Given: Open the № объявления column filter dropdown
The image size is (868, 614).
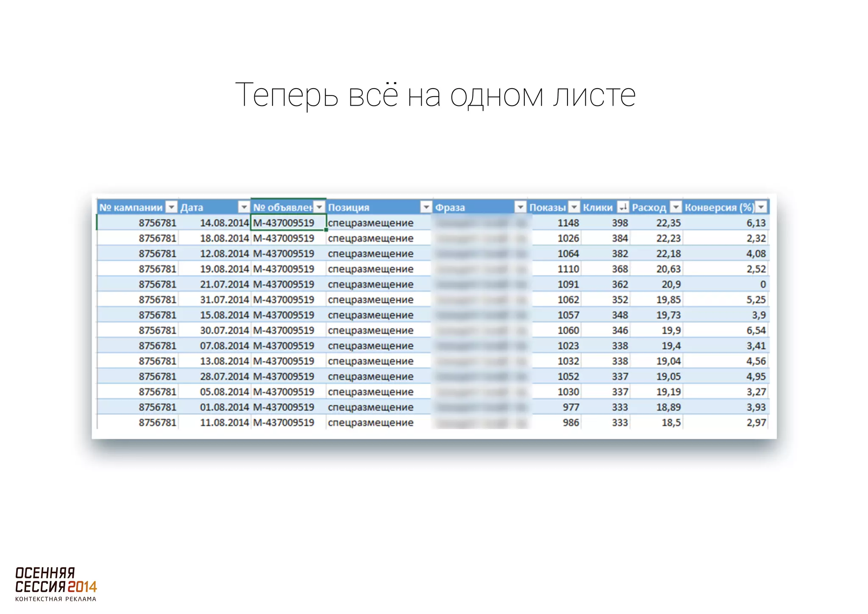Looking at the screenshot, I should (320, 207).
